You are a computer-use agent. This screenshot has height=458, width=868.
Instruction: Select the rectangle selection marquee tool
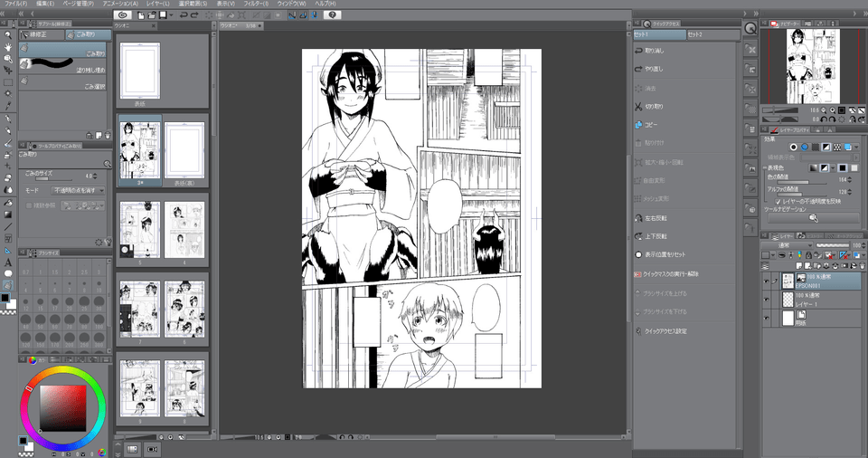click(x=8, y=82)
